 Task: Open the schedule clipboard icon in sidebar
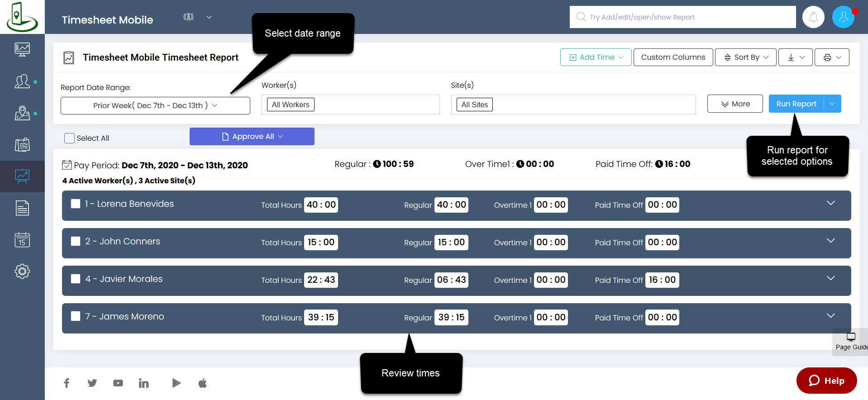tap(22, 145)
